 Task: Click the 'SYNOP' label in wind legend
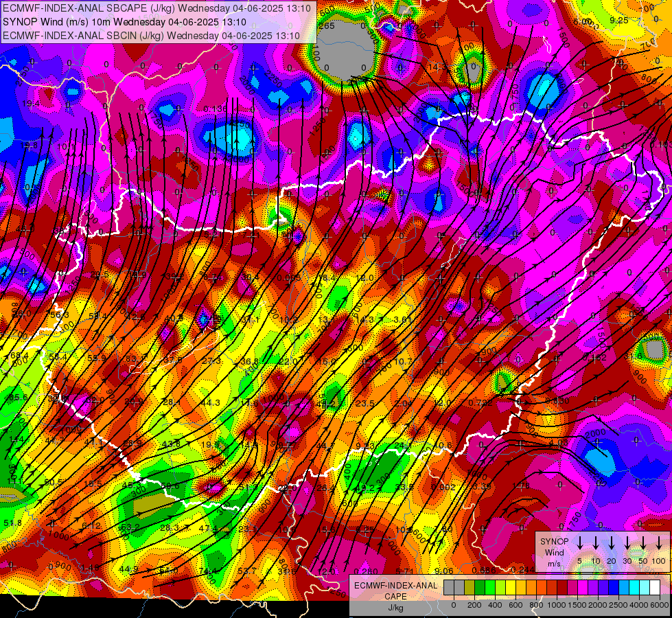coord(554,541)
